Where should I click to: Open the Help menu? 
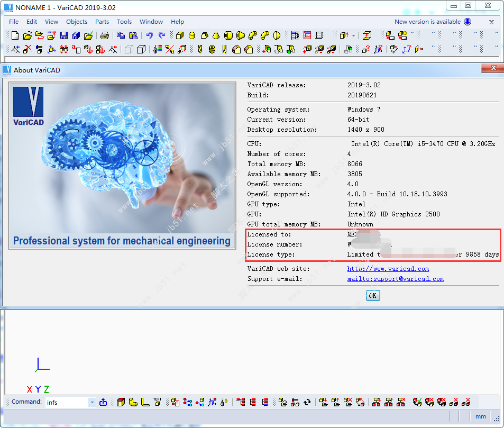click(x=177, y=22)
